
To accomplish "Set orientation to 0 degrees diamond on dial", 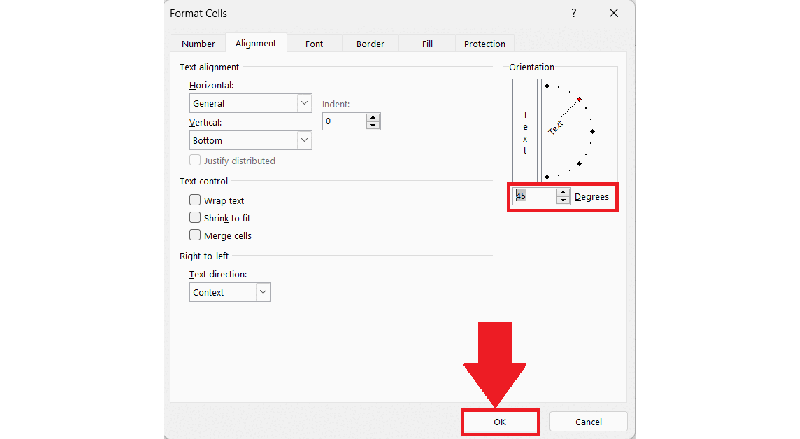I will 592,132.
